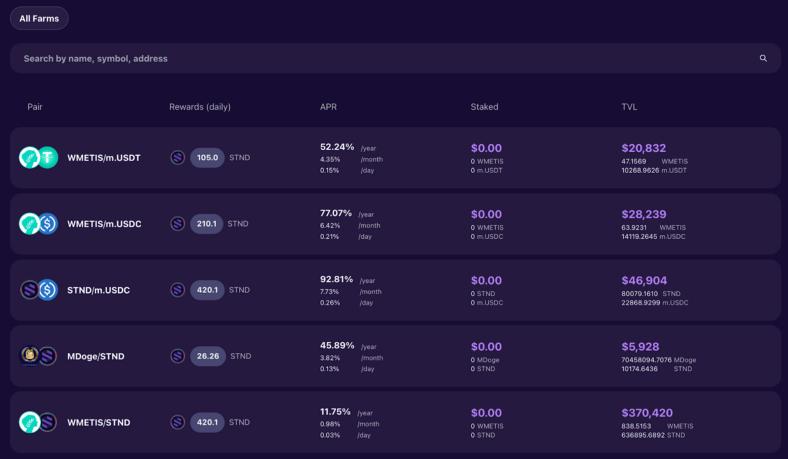Expand the WMETIS/m.USDC farm row

[x=104, y=224]
